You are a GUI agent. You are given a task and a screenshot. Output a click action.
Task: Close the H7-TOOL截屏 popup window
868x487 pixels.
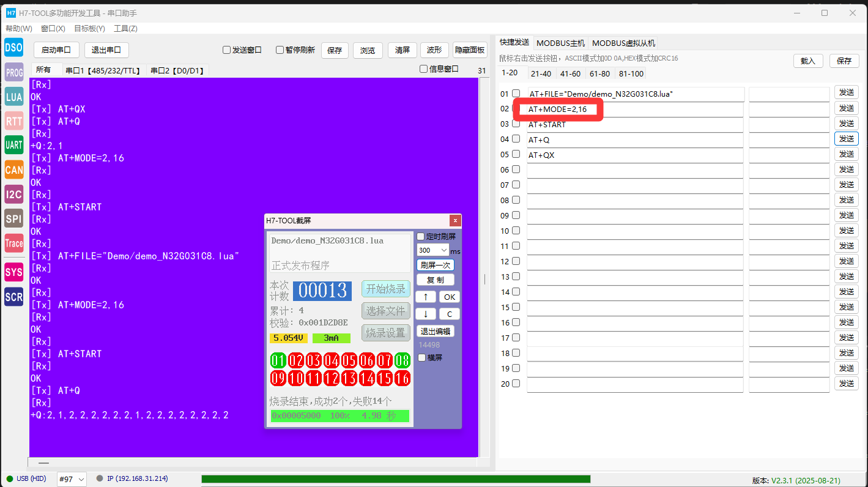(454, 220)
